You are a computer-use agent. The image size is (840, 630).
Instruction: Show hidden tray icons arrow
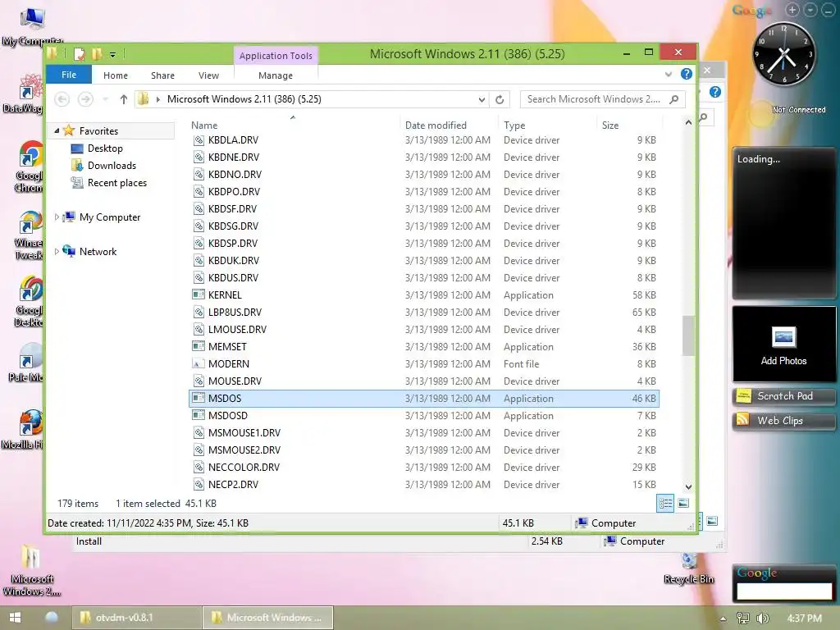click(x=723, y=619)
